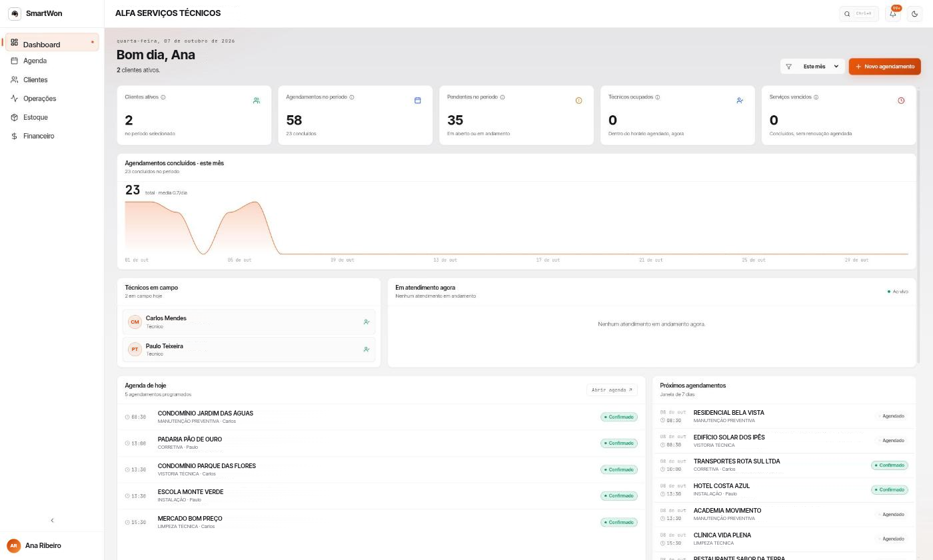Open Dashboard in the sidebar

coord(52,42)
